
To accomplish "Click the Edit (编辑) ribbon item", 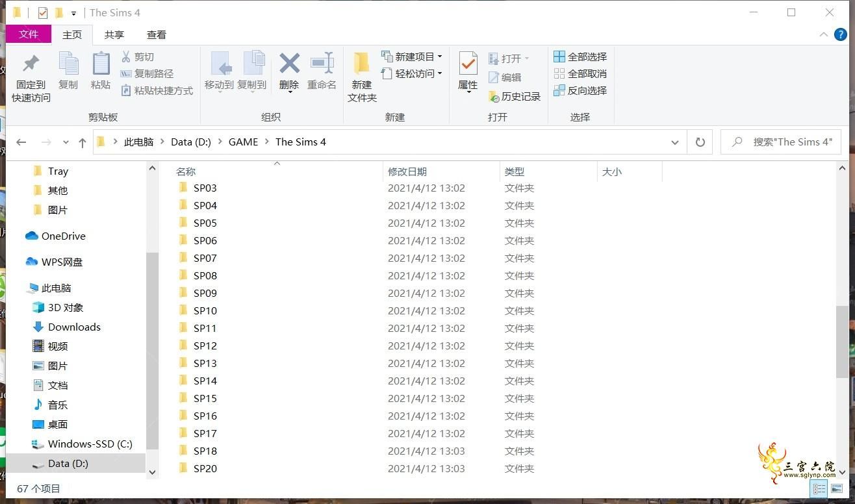I will pos(505,77).
